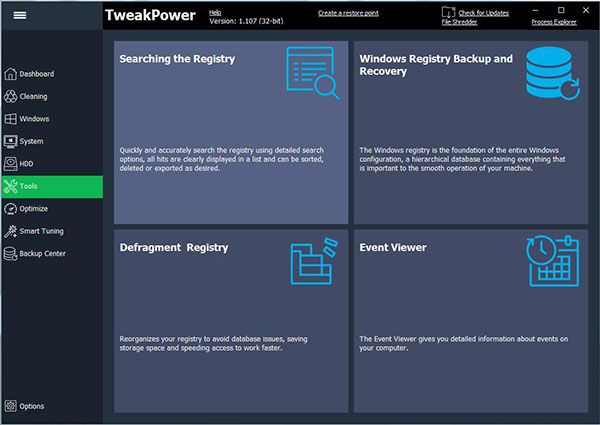Image resolution: width=600 pixels, height=425 pixels.
Task: Click the Optimize gauge icon
Action: 11,209
